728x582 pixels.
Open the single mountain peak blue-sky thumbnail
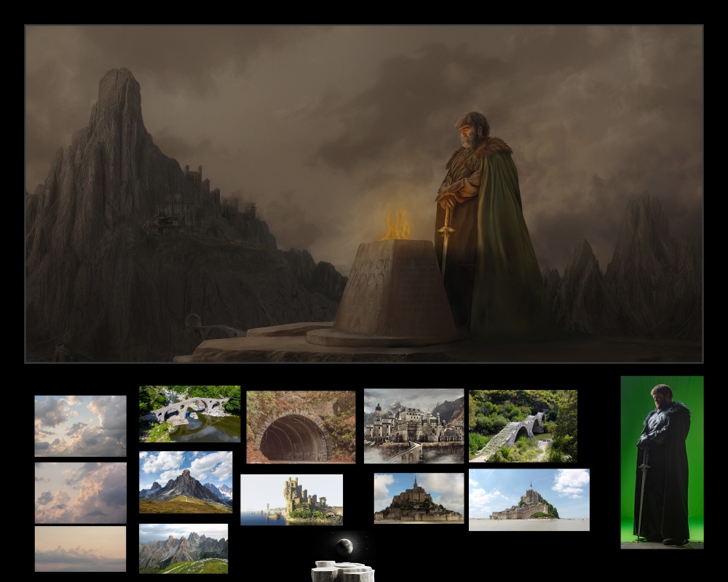[x=186, y=482]
